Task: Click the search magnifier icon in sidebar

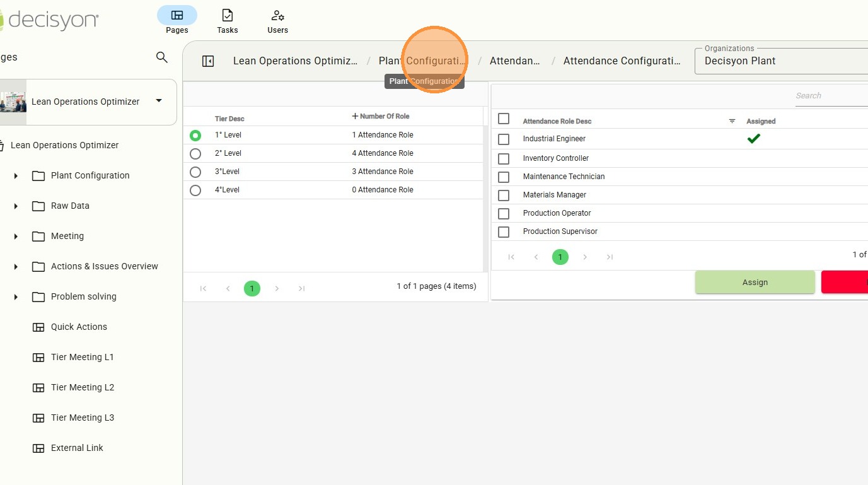Action: point(162,57)
